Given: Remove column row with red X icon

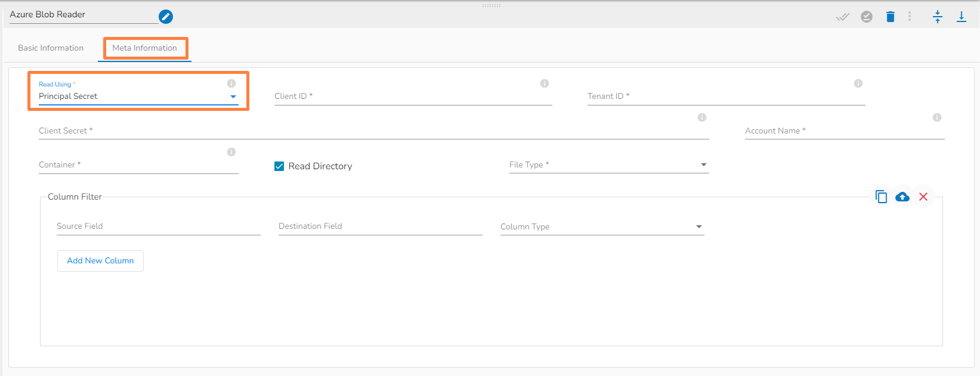Looking at the screenshot, I should click(923, 197).
